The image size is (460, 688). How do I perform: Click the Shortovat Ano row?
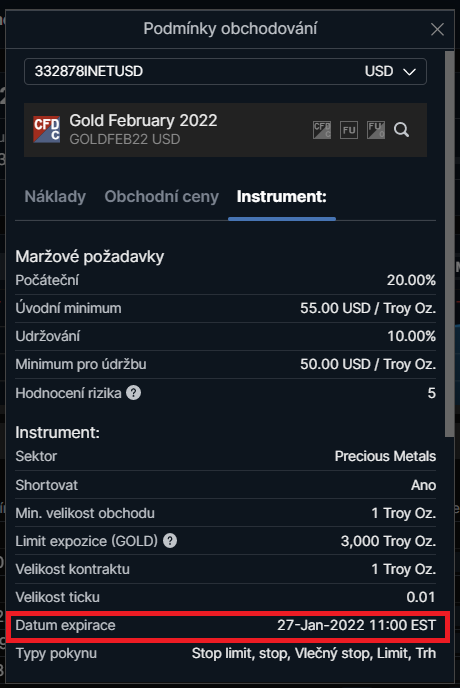pyautogui.click(x=226, y=485)
